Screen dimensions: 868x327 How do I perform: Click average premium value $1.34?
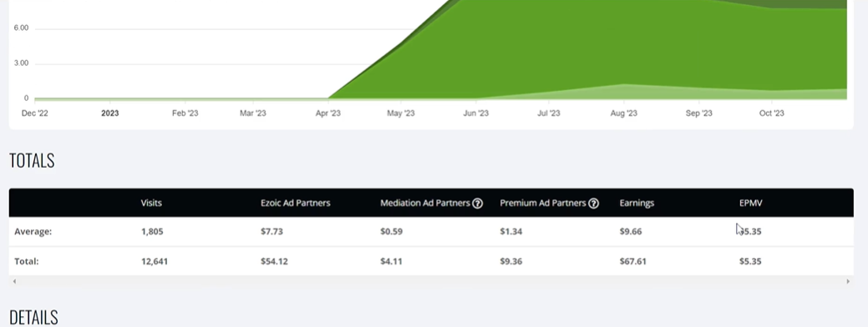tap(511, 231)
